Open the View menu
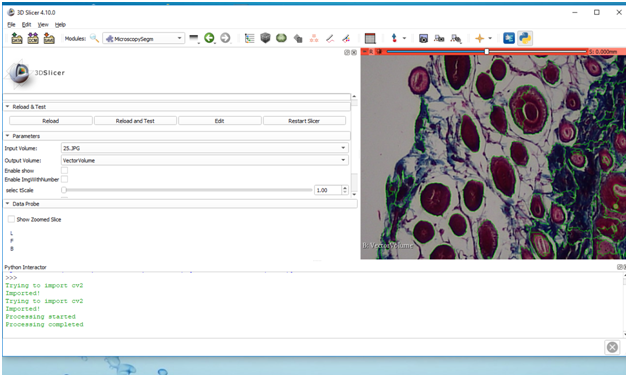628x377 pixels. click(43, 24)
